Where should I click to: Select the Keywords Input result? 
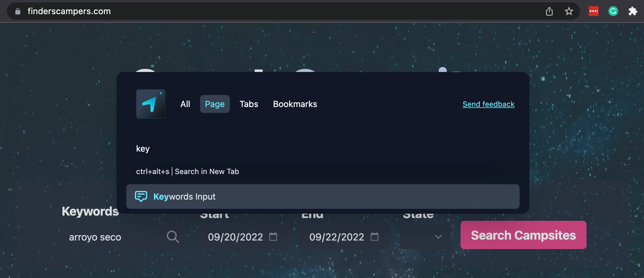coord(323,197)
